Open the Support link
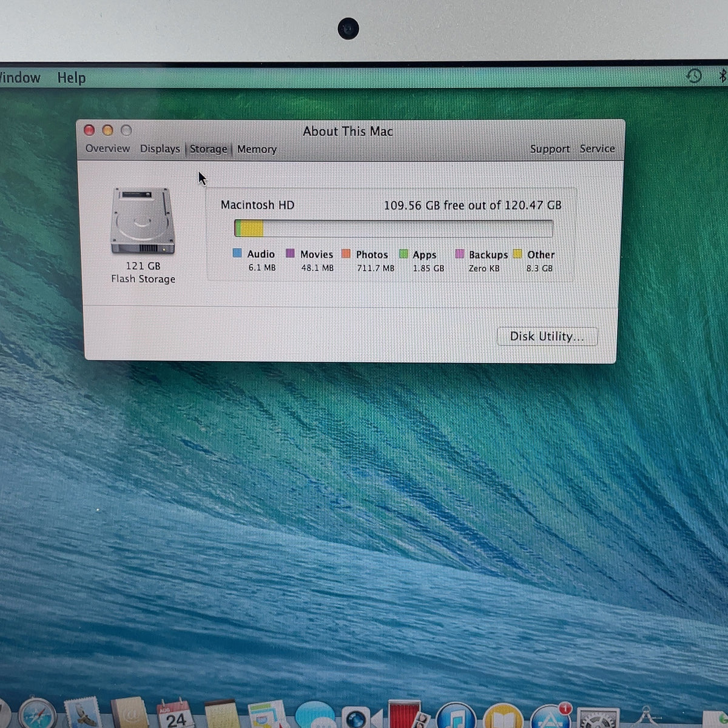Image resolution: width=728 pixels, height=728 pixels. click(x=550, y=149)
